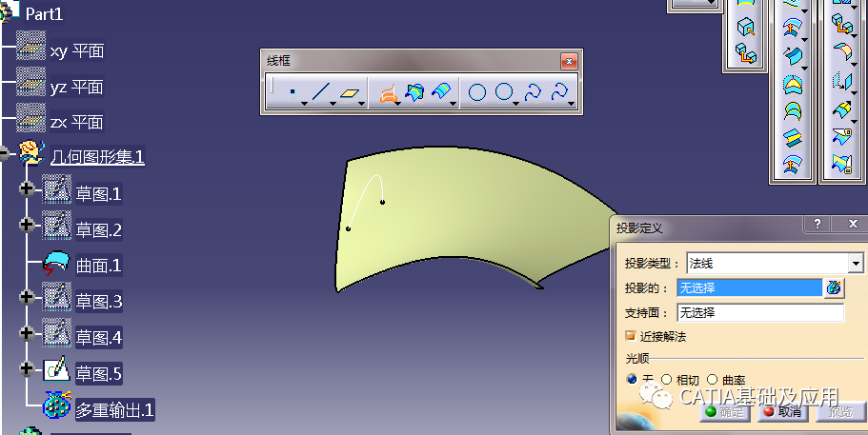Collapse the 几何图形集.1 tree node
868x435 pixels.
(x=3, y=153)
